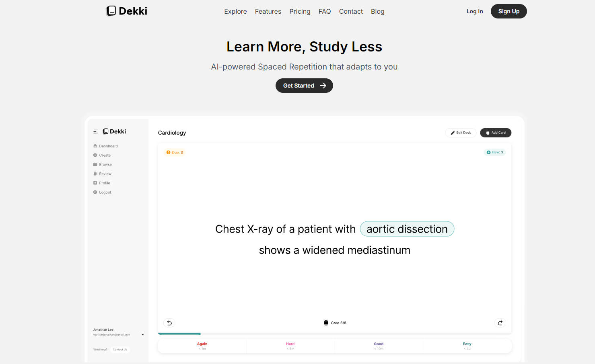Open the Features navigation item

pyautogui.click(x=268, y=12)
